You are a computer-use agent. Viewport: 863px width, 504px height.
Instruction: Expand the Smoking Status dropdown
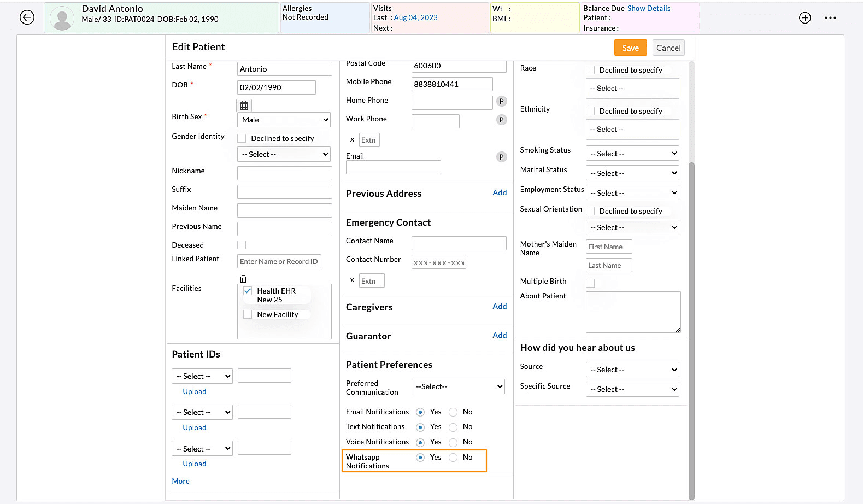[632, 154]
